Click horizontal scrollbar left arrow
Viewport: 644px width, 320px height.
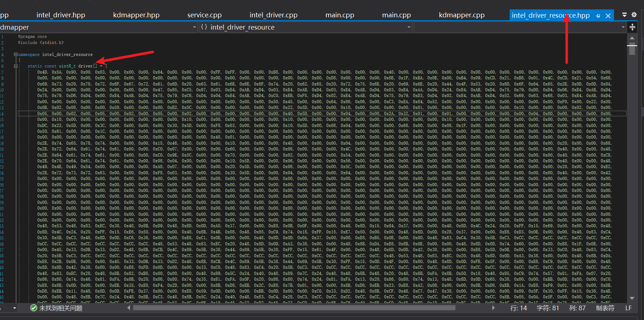[x=129, y=308]
